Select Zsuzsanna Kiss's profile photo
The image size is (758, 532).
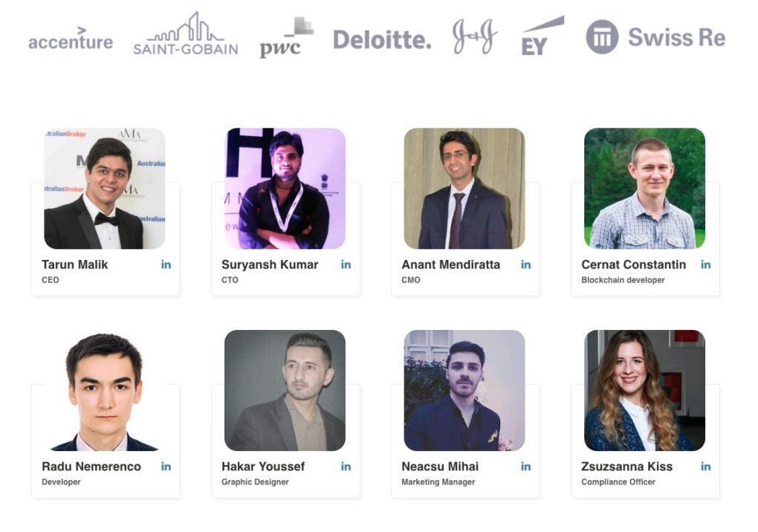tap(644, 390)
